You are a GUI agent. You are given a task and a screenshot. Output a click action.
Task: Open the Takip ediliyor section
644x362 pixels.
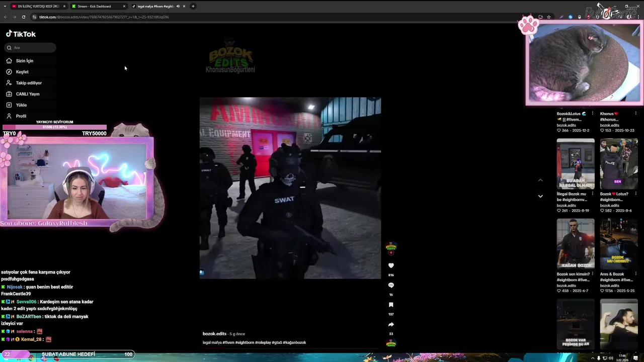pyautogui.click(x=28, y=83)
